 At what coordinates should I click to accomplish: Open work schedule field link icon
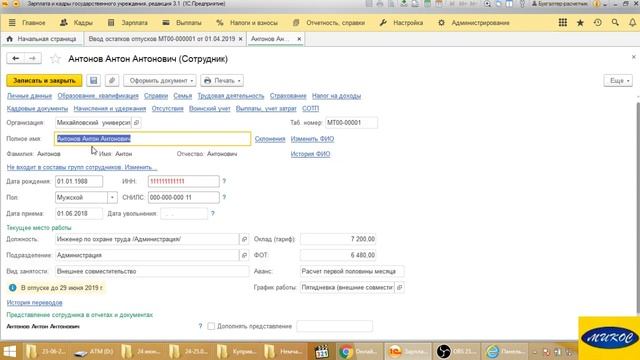pos(400,287)
